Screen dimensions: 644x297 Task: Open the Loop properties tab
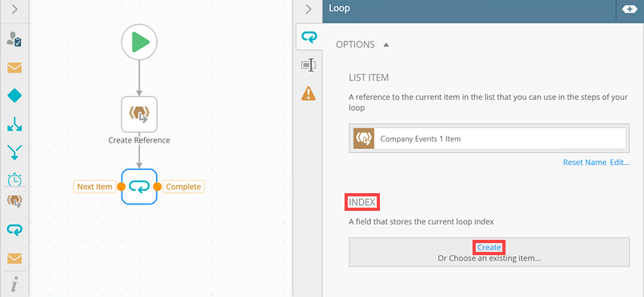[x=309, y=38]
